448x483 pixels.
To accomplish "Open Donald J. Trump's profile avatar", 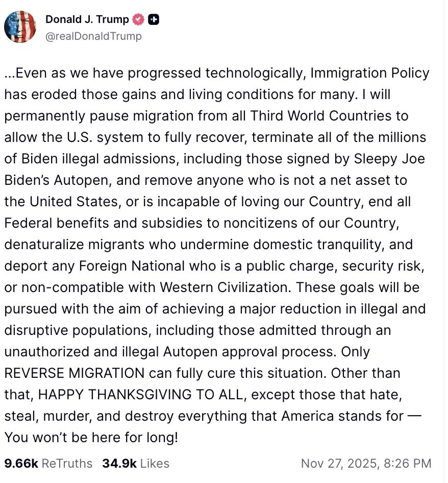I will pyautogui.click(x=20, y=27).
